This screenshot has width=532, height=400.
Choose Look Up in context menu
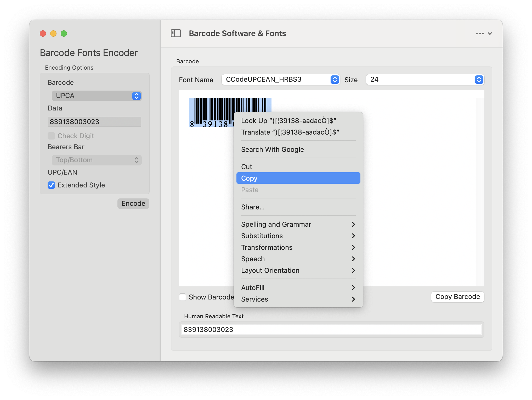coord(298,121)
